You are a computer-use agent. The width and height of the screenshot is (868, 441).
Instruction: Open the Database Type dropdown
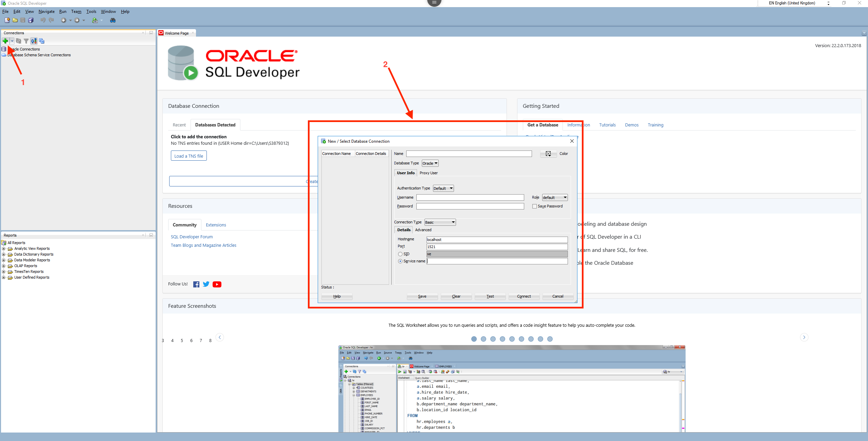point(430,163)
